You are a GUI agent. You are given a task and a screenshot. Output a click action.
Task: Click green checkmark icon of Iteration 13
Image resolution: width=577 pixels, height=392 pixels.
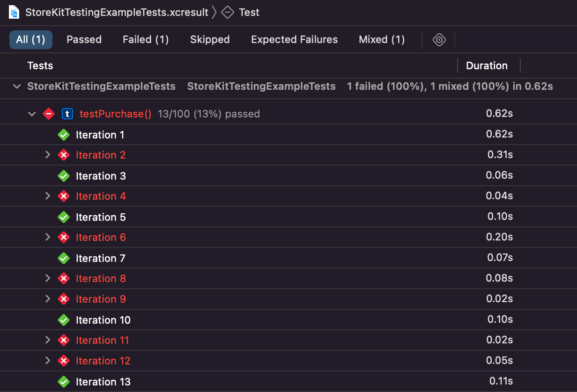[64, 382]
